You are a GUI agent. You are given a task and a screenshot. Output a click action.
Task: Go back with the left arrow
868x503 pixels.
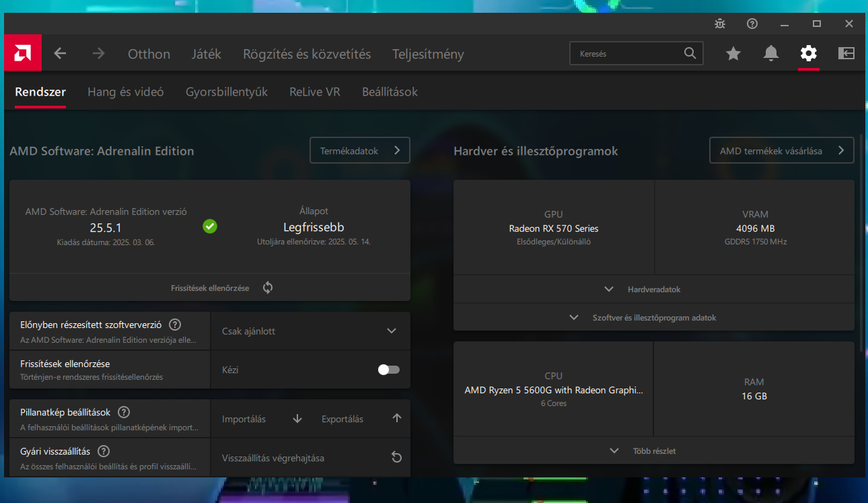61,53
